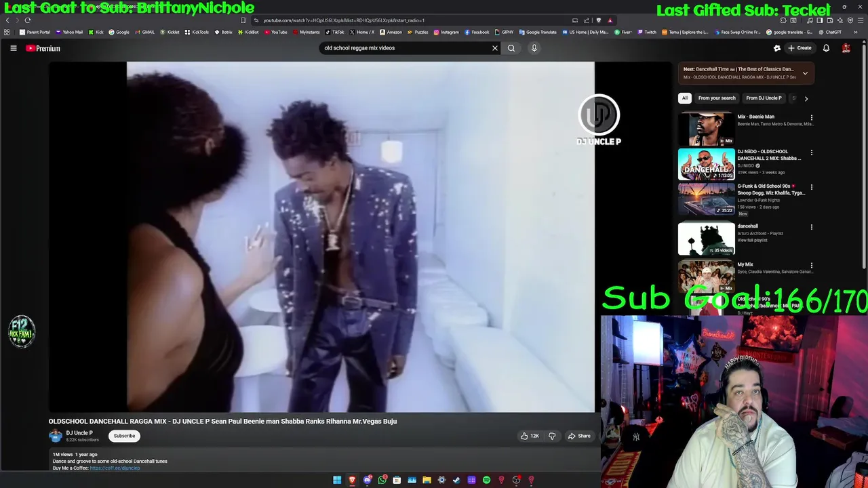
Task: Open the Twitch bookmark
Action: [646, 32]
